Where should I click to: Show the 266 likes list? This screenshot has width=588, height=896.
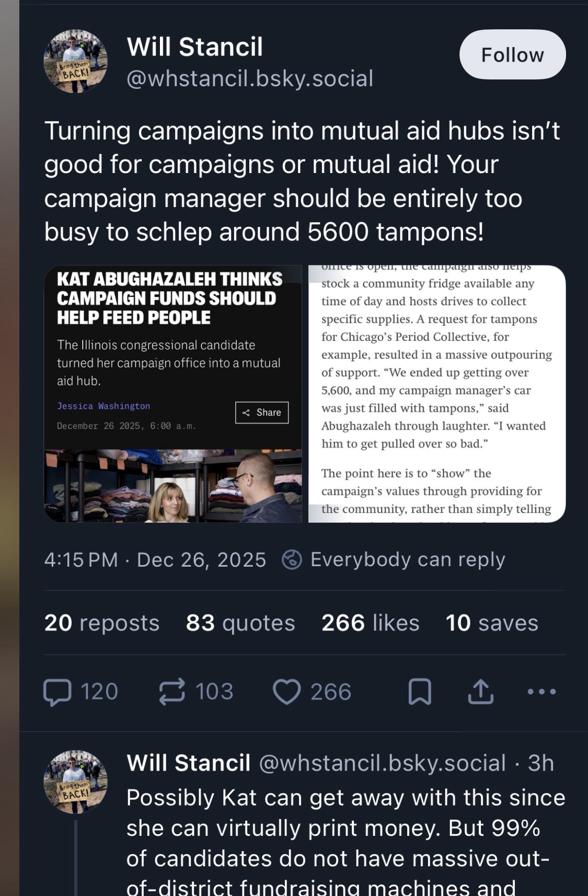(370, 623)
